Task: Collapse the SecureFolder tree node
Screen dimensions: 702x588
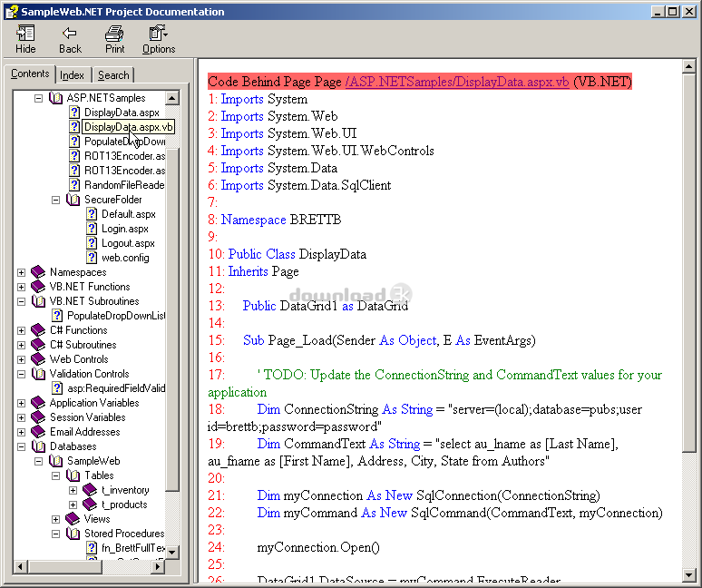Action: [55, 200]
